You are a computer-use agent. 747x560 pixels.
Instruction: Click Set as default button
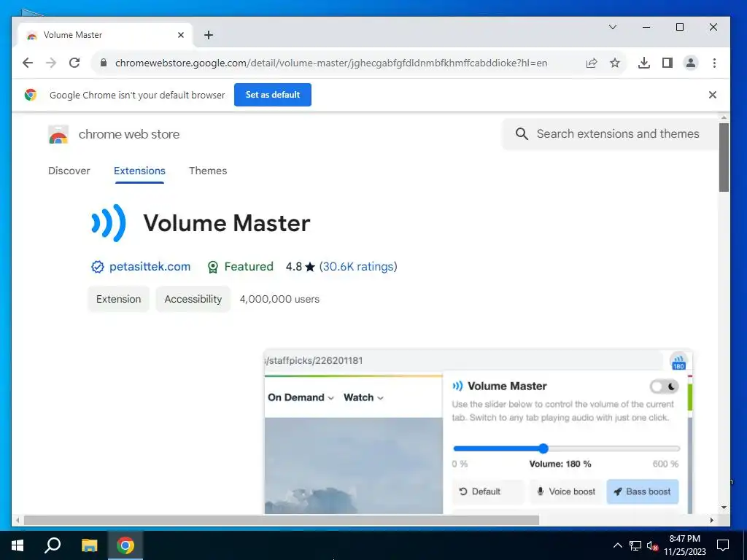tap(273, 95)
